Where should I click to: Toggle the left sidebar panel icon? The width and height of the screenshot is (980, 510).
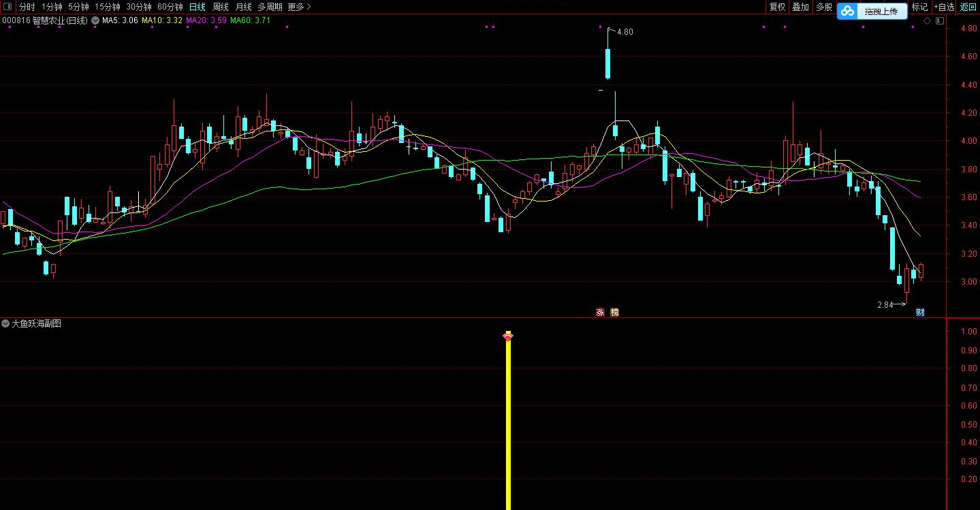coord(7,7)
